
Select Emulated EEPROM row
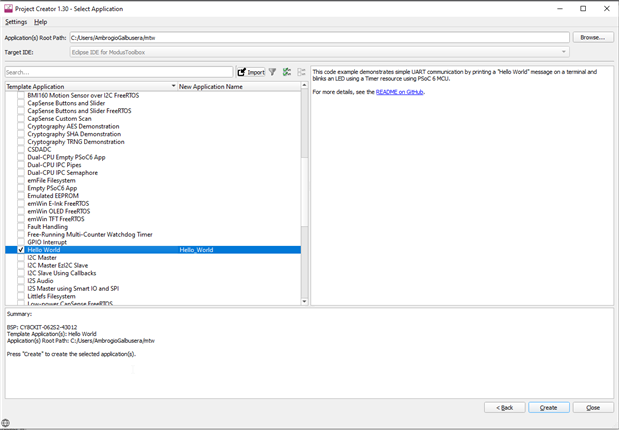coord(153,196)
